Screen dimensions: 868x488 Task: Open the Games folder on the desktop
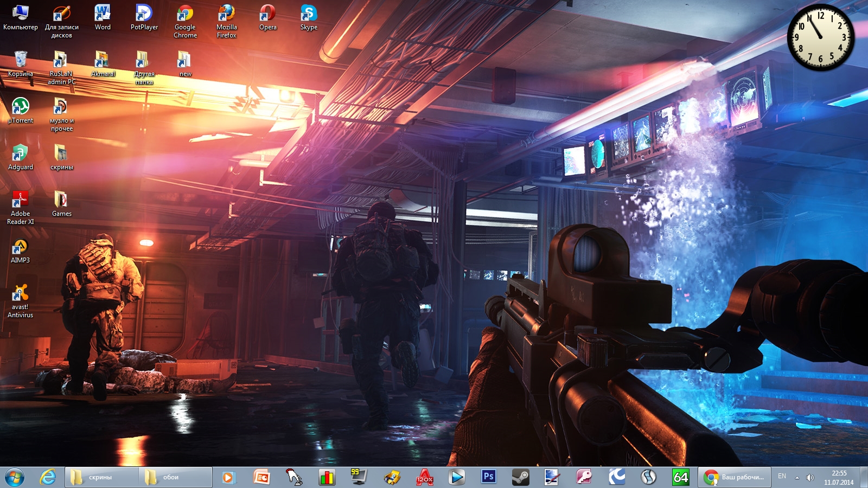pyautogui.click(x=62, y=204)
